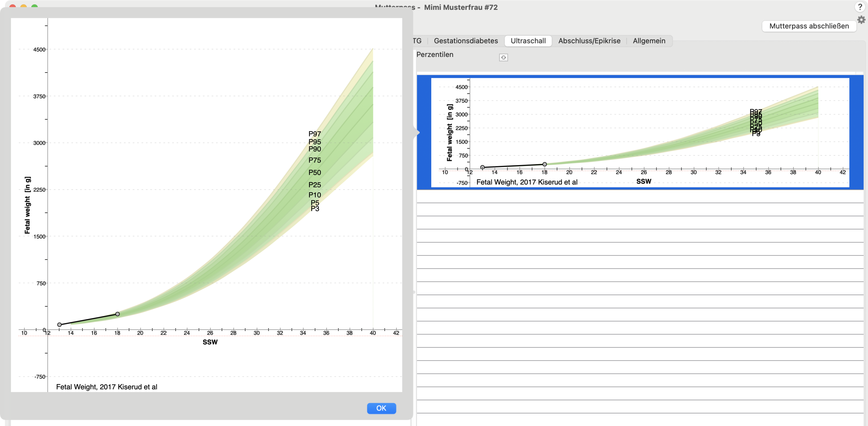868x426 pixels.
Task: Open the Abschluss/Epikrise tab
Action: [589, 41]
